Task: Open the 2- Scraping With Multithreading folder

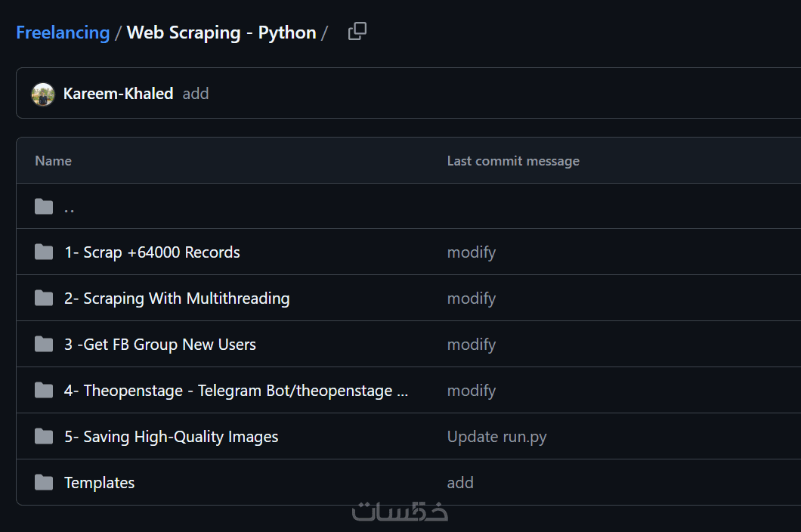Action: 177,298
